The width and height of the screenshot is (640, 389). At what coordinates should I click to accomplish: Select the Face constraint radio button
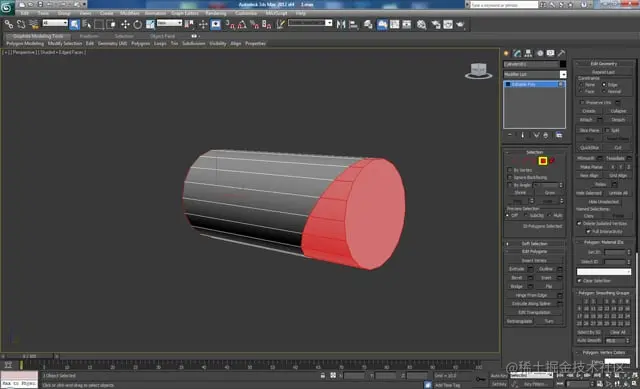click(582, 91)
